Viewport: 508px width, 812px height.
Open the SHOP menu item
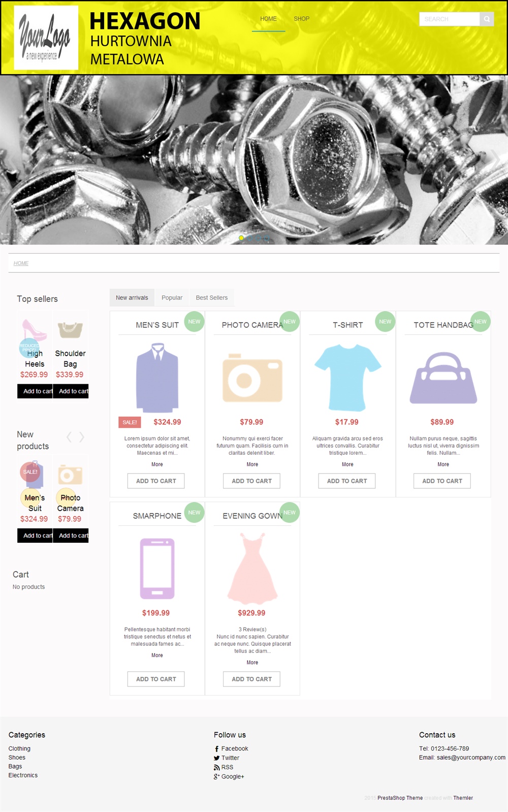point(301,19)
